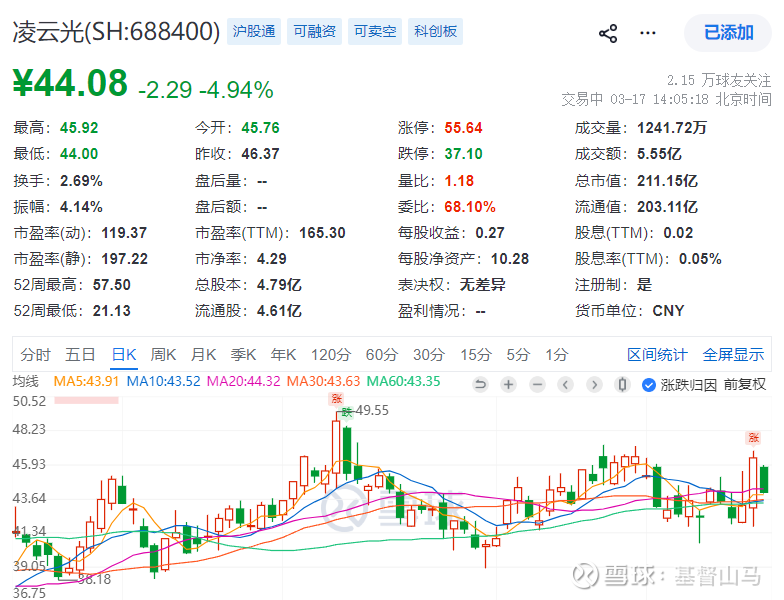Select the 年K chart tab
Image resolution: width=784 pixels, height=600 pixels.
point(284,355)
